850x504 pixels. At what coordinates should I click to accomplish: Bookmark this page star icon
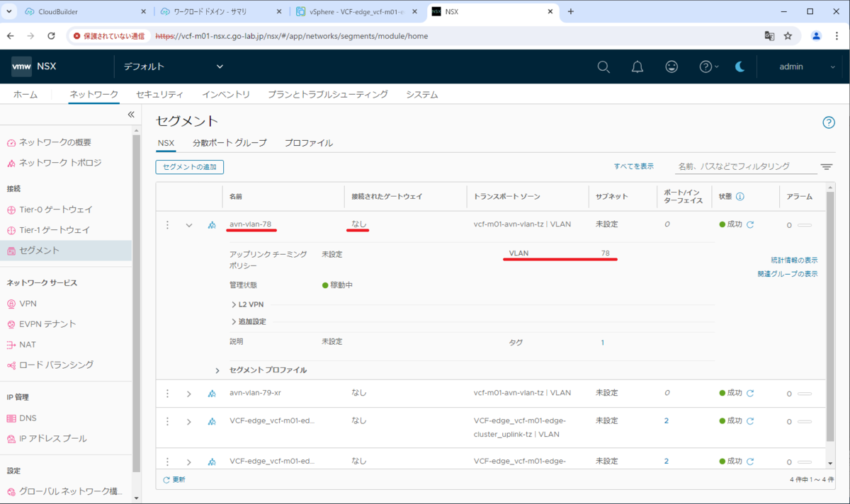[x=788, y=35]
